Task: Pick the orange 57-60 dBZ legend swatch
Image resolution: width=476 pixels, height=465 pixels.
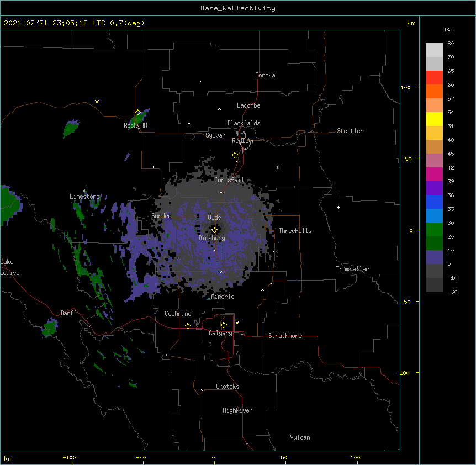Action: click(x=434, y=91)
